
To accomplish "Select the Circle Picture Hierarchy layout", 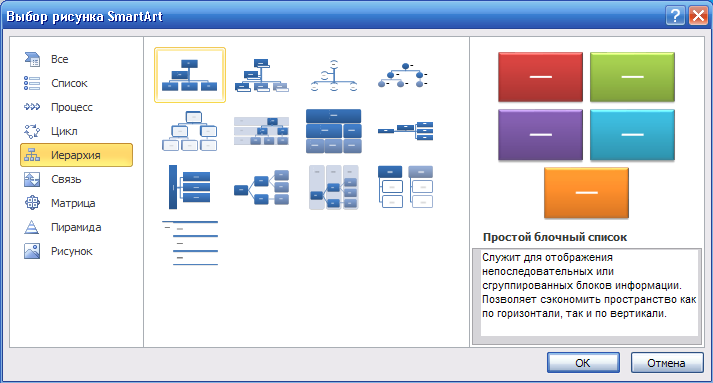I will pos(403,76).
